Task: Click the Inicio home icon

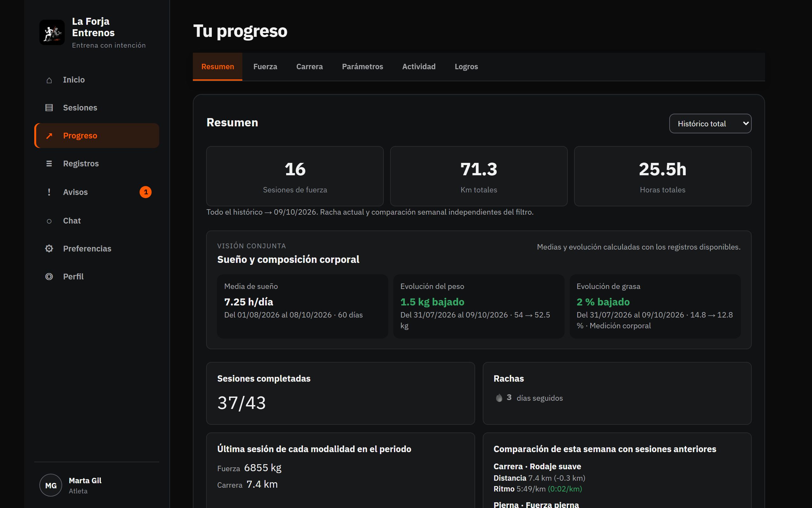Action: tap(49, 80)
